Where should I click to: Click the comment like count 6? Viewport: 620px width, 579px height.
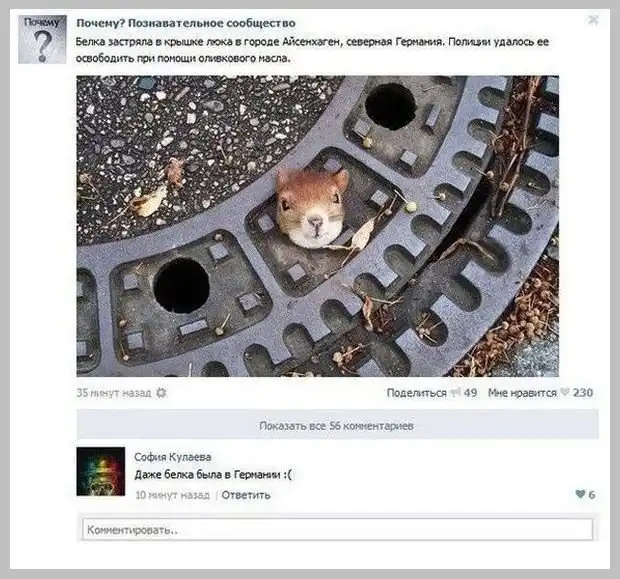coord(592,494)
